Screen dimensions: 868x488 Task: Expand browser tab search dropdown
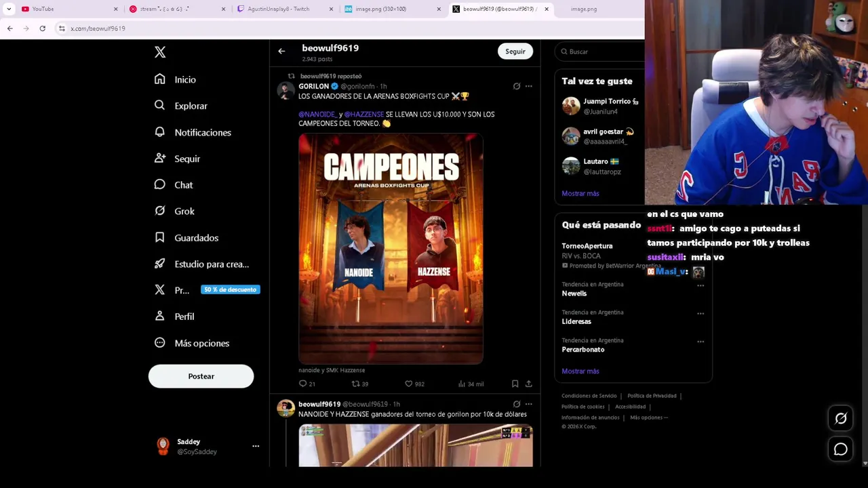pyautogui.click(x=9, y=9)
